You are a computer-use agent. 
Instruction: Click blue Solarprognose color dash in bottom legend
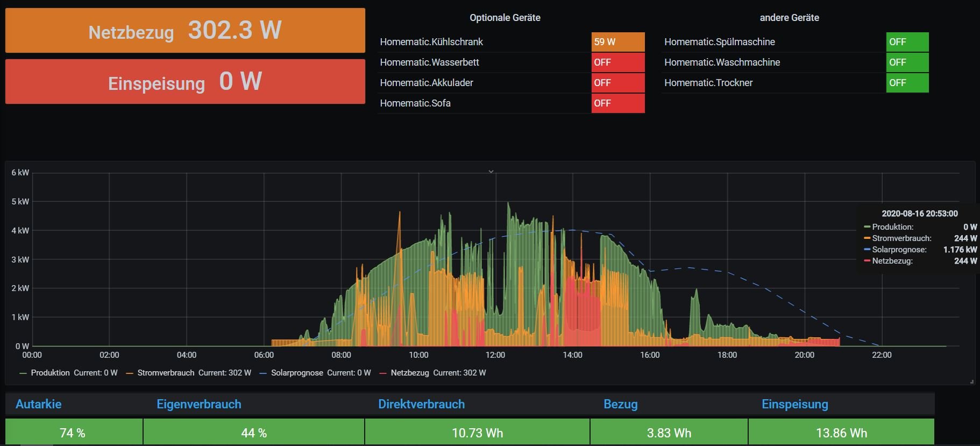(263, 373)
